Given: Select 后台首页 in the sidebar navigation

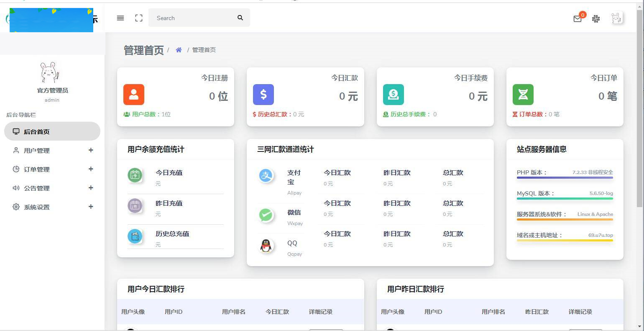Looking at the screenshot, I should click(52, 131).
